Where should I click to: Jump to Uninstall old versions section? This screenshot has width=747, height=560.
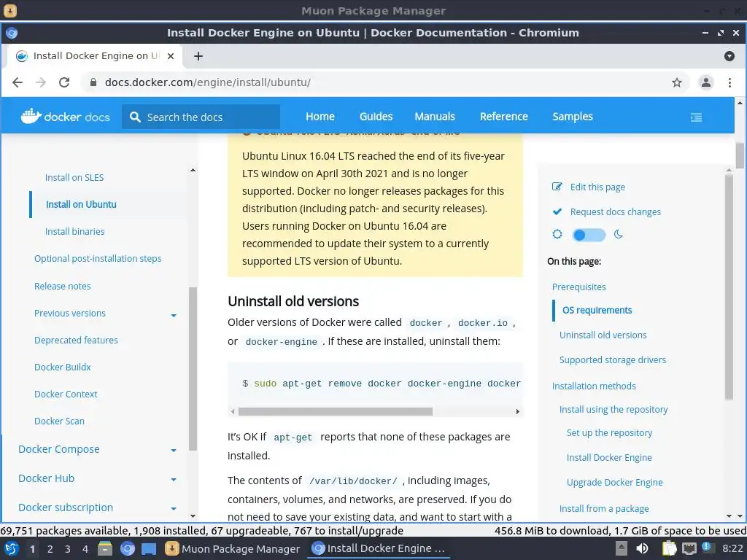tap(603, 335)
